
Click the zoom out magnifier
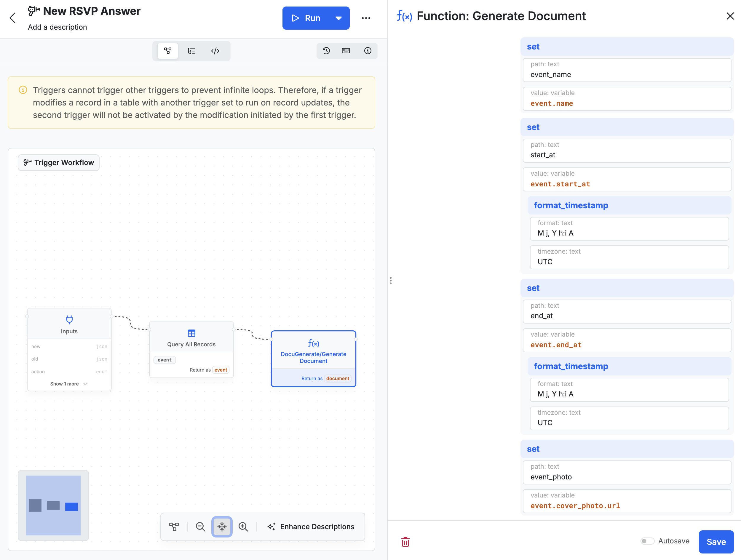[200, 527]
